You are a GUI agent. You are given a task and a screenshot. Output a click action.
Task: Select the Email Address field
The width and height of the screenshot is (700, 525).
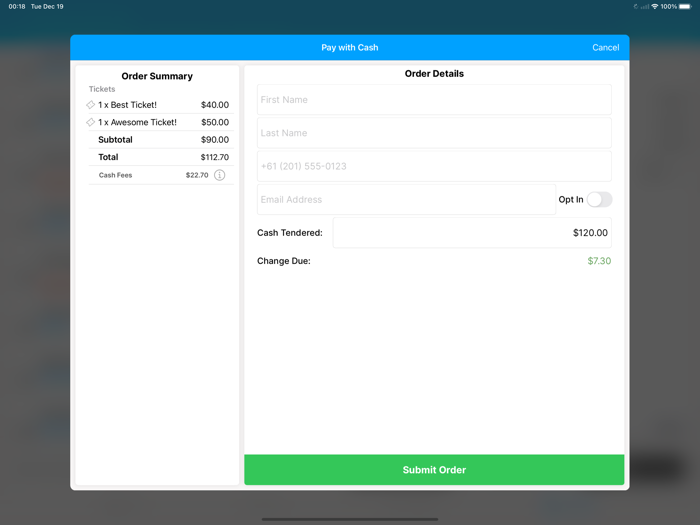(406, 200)
